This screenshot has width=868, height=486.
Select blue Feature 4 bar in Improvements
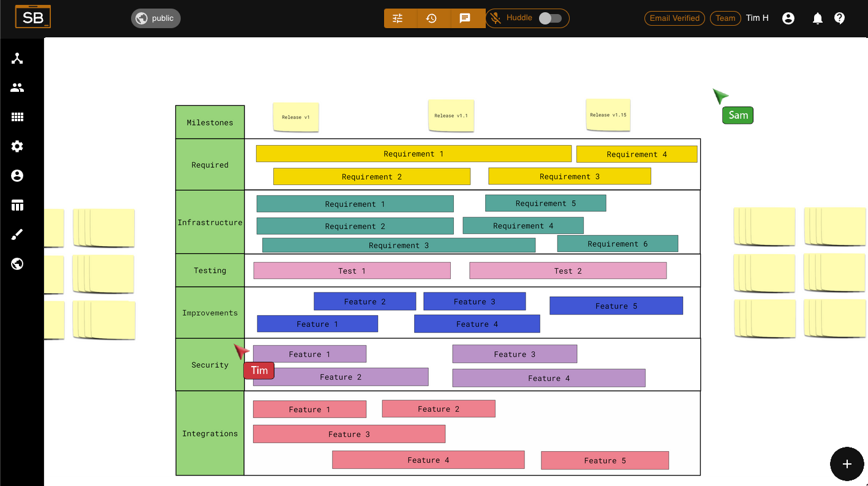477,324
